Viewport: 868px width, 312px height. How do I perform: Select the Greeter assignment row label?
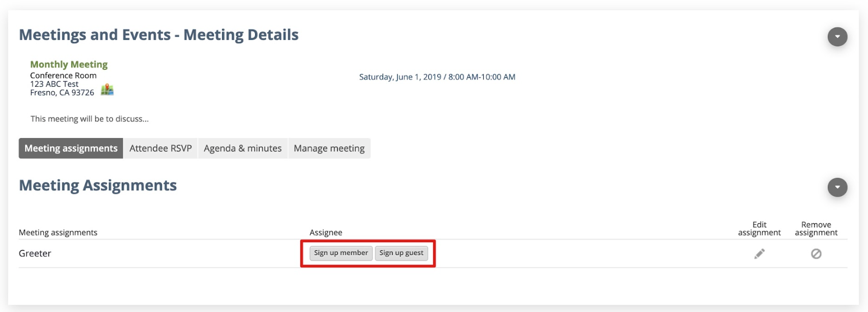(x=35, y=253)
